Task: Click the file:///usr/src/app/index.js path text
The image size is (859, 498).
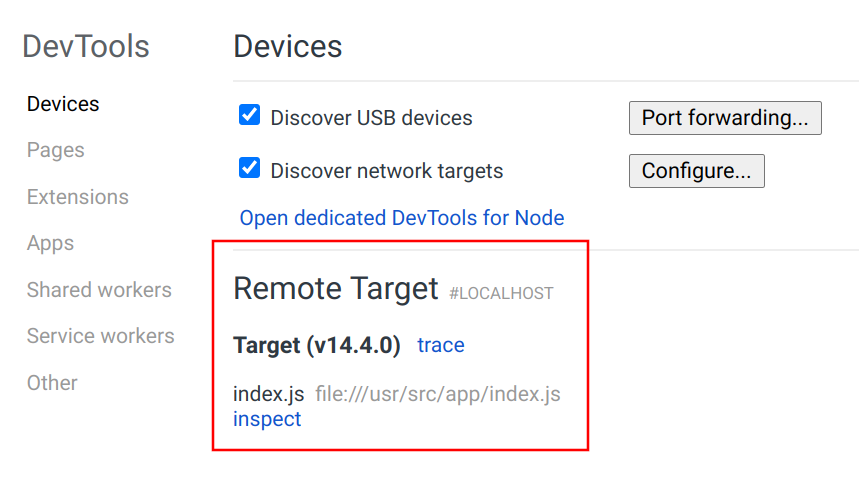Action: click(x=438, y=394)
